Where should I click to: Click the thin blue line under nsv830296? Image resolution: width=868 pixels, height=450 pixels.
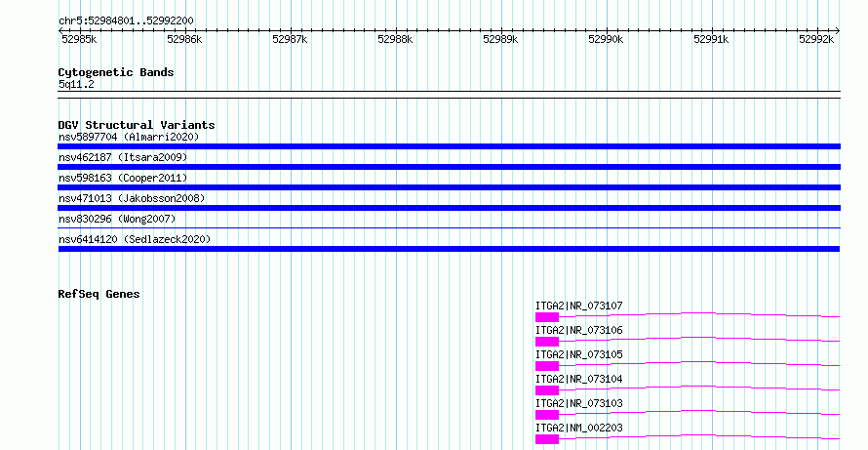[449, 227]
